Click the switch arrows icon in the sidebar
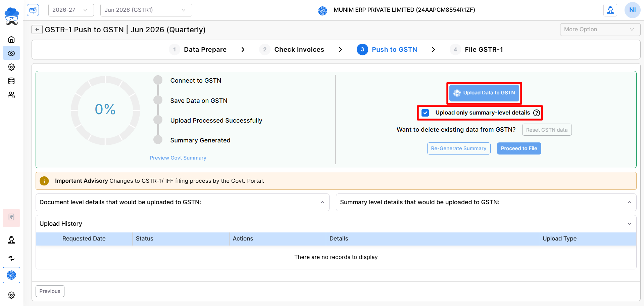Viewport: 644px width, 306px height. pyautogui.click(x=11, y=258)
